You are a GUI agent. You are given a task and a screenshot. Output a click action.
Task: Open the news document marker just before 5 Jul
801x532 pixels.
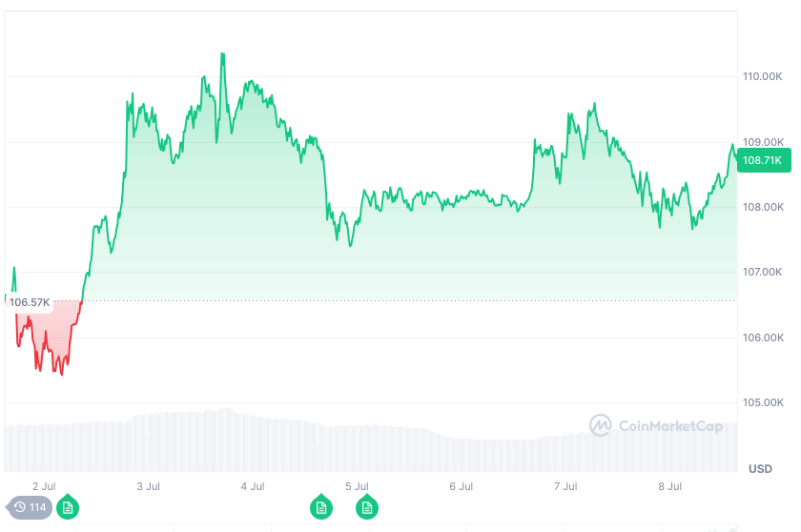pyautogui.click(x=321, y=507)
